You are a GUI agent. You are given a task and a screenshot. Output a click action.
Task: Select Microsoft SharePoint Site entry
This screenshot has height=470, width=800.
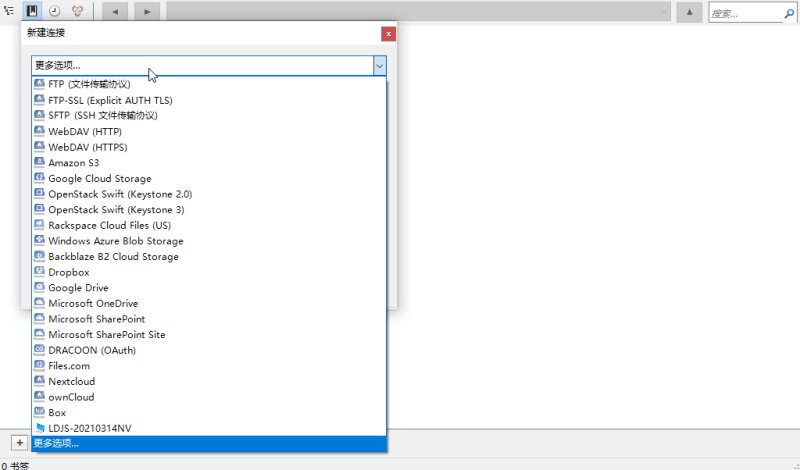(x=209, y=334)
